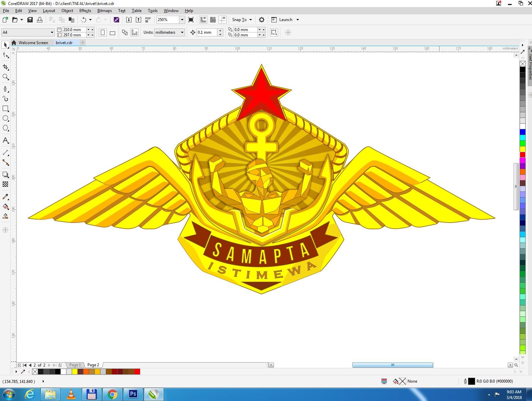Open the Effects menu
This screenshot has height=401, width=532.
click(x=85, y=11)
